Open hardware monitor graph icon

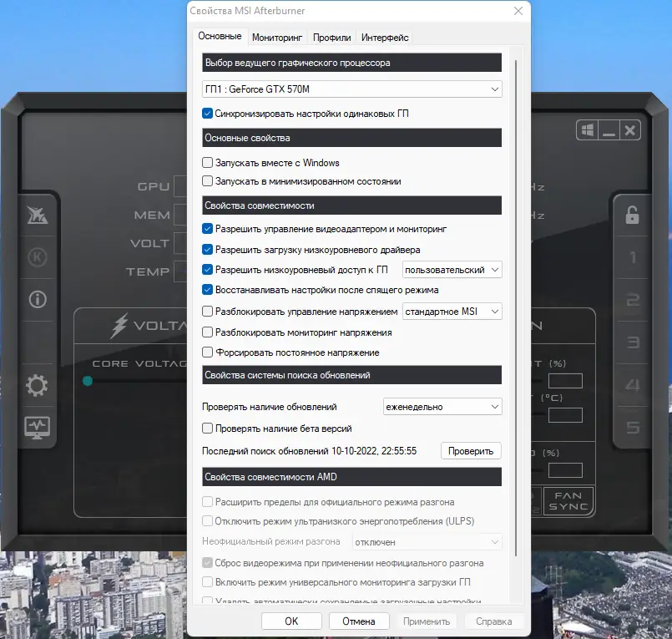(x=38, y=428)
